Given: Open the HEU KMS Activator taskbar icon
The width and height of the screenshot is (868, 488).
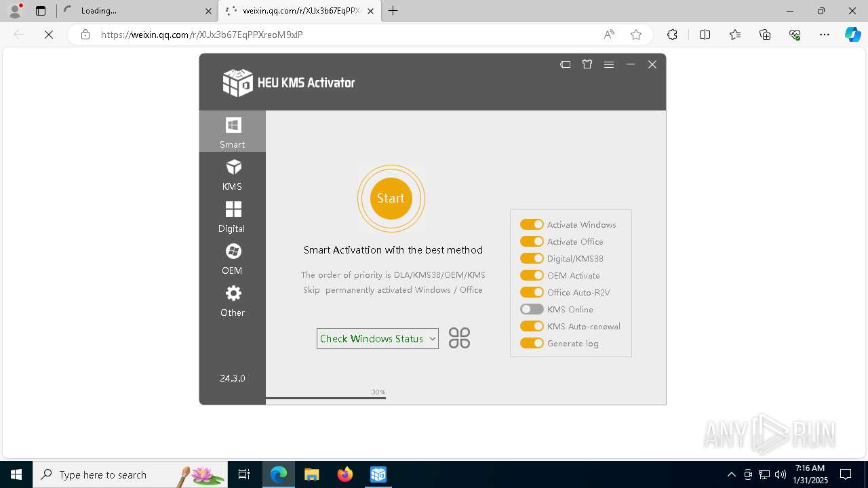Looking at the screenshot, I should pos(378,474).
